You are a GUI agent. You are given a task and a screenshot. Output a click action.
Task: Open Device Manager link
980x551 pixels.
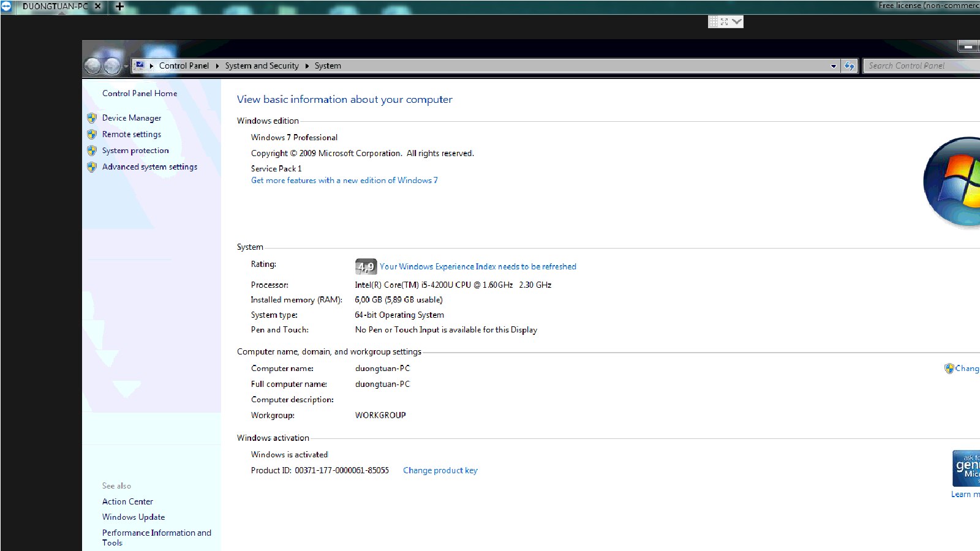[132, 118]
